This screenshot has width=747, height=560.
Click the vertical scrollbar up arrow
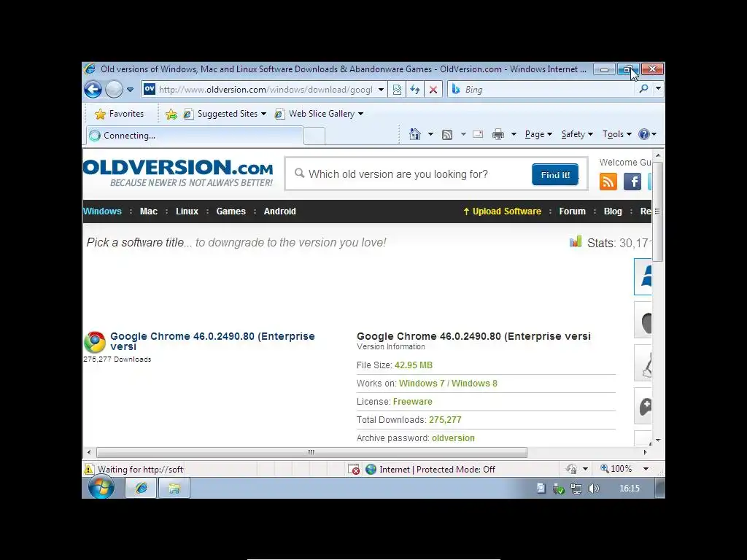click(658, 155)
